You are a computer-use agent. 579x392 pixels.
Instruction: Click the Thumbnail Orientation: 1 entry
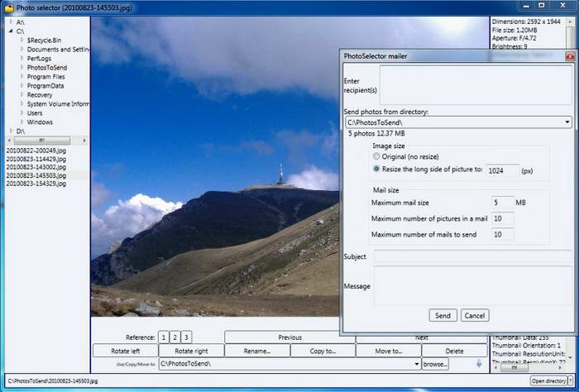[x=526, y=346]
